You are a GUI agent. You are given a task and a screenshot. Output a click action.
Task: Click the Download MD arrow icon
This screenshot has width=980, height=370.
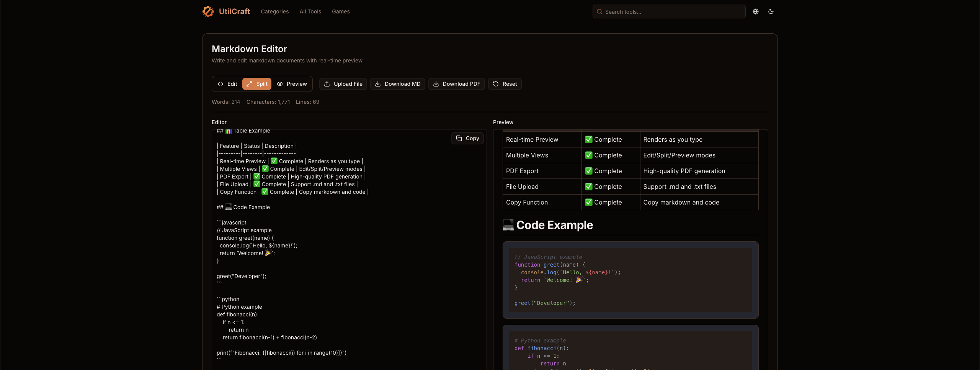pos(378,84)
